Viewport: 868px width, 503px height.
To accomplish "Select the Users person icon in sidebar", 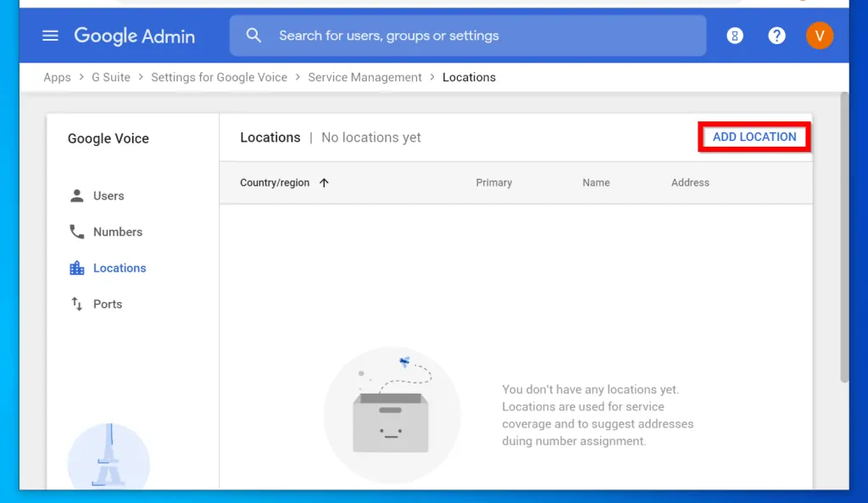I will pos(77,196).
